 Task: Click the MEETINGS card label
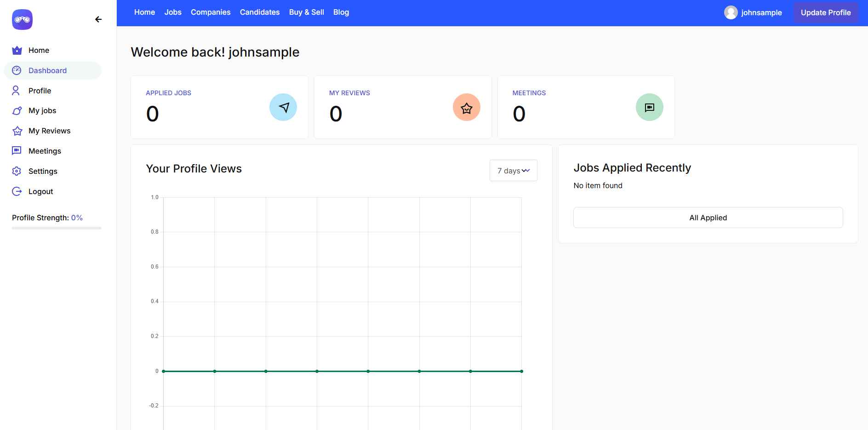coord(529,93)
